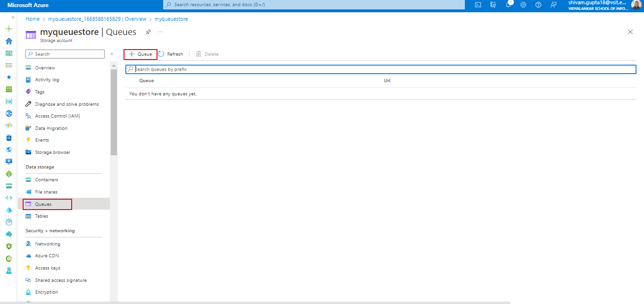This screenshot has width=644, height=304.
Task: Refresh the queues list
Action: pyautogui.click(x=171, y=54)
